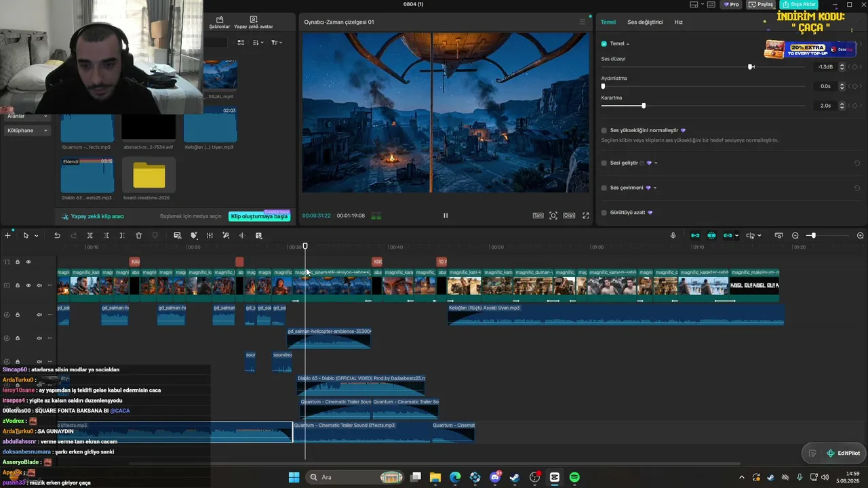The width and height of the screenshot is (868, 488).
Task: Reset the Sesi geliştir setting
Action: coord(857,163)
